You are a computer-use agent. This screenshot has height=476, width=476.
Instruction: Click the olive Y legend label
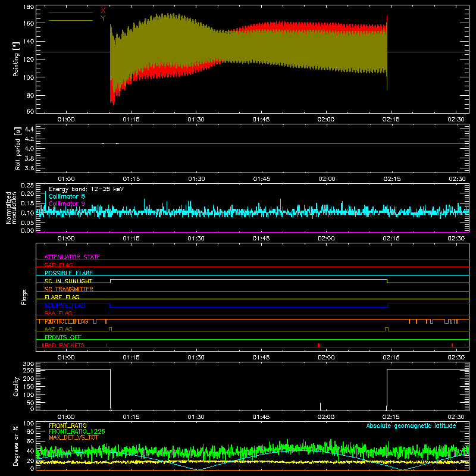pyautogui.click(x=103, y=18)
